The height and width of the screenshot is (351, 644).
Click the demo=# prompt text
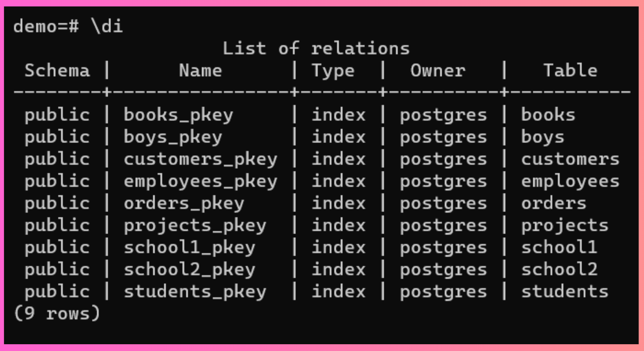point(46,26)
